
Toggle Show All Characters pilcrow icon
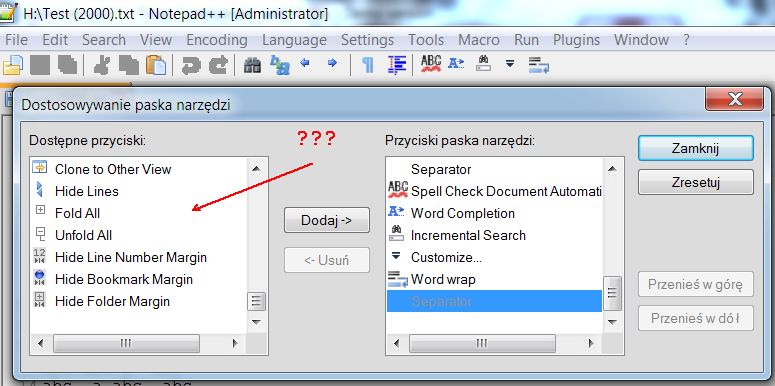367,65
